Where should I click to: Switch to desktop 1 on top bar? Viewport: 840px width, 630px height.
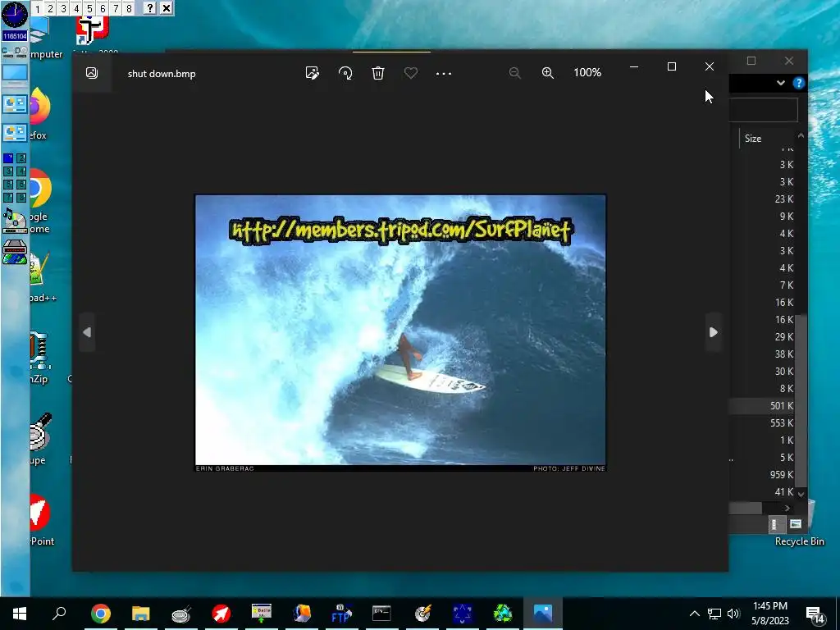38,8
